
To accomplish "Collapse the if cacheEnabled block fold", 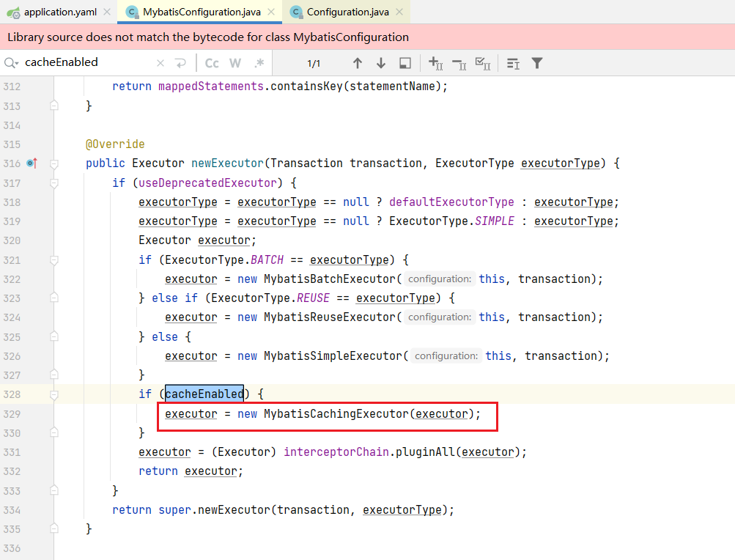I will pos(53,394).
